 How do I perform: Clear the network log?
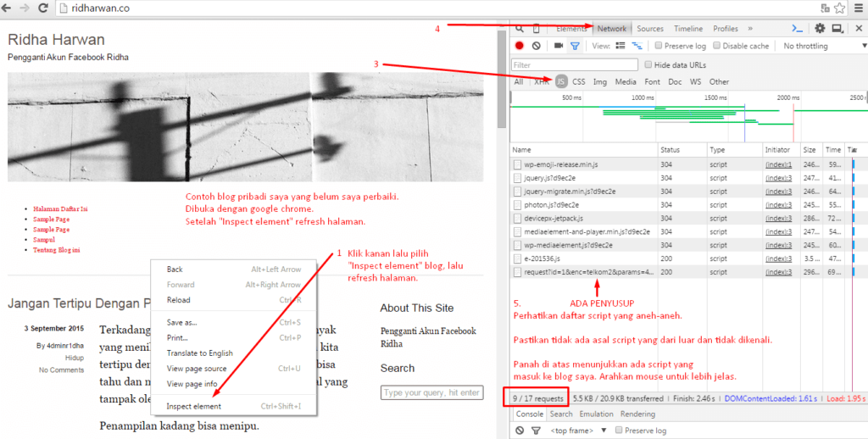536,46
